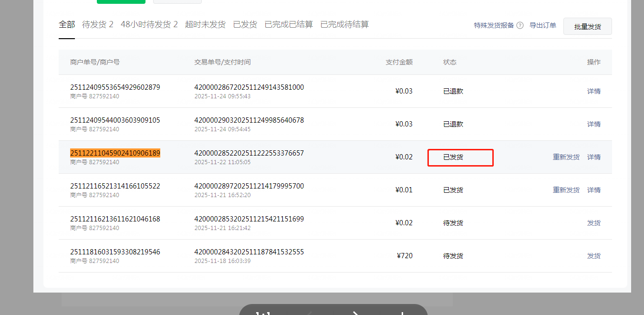Click the 批量发货 button
644x315 pixels.
[588, 26]
